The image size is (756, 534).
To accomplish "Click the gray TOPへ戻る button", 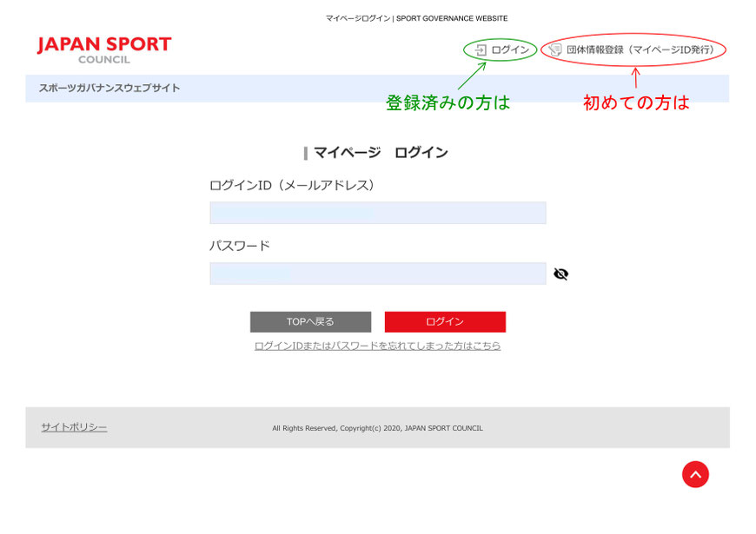I will [x=310, y=322].
